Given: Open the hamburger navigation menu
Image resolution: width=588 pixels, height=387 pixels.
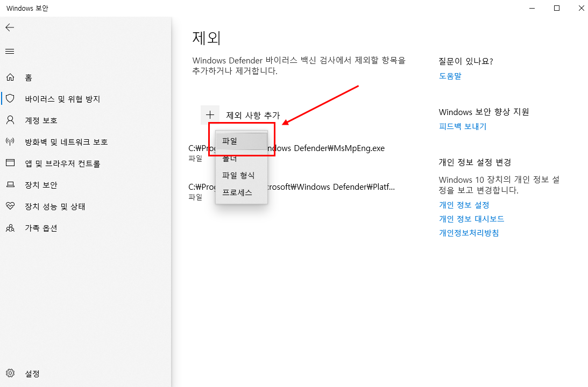Looking at the screenshot, I should click(10, 51).
